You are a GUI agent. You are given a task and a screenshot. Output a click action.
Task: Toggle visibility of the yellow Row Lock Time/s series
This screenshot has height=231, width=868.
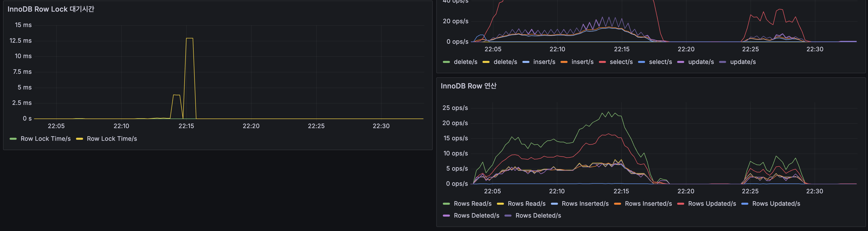112,138
